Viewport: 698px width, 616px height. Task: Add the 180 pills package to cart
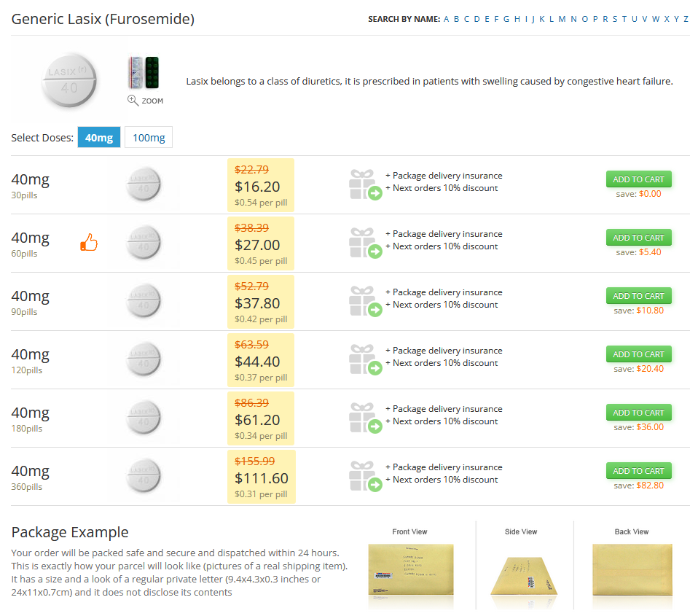(638, 413)
